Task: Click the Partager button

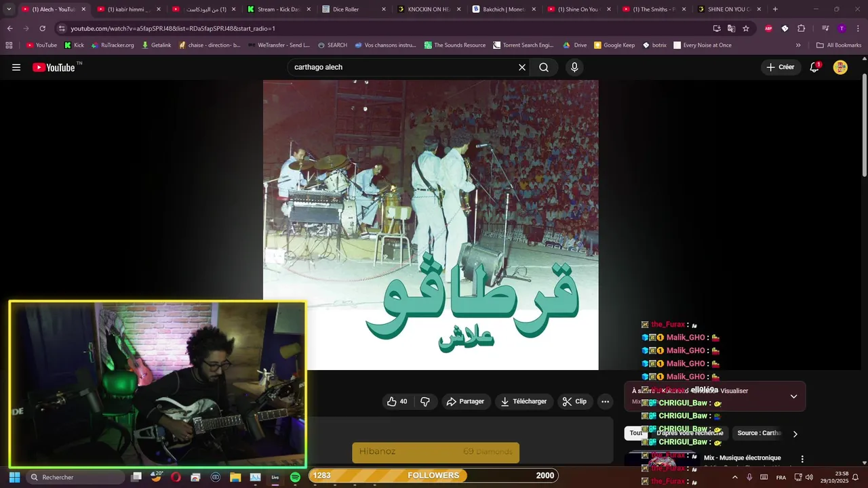Action: point(465,401)
